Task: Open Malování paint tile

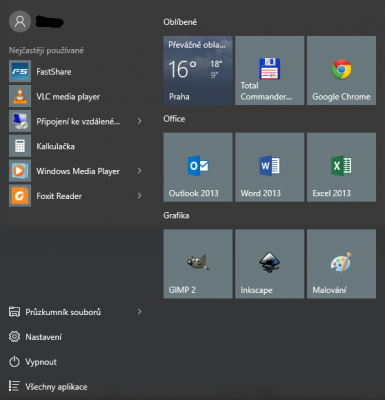Action: coord(341,264)
